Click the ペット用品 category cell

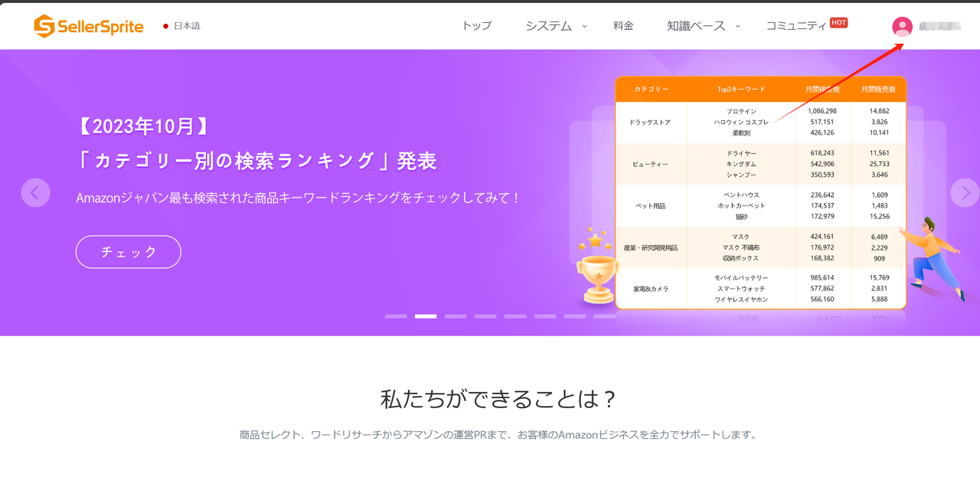(x=651, y=206)
